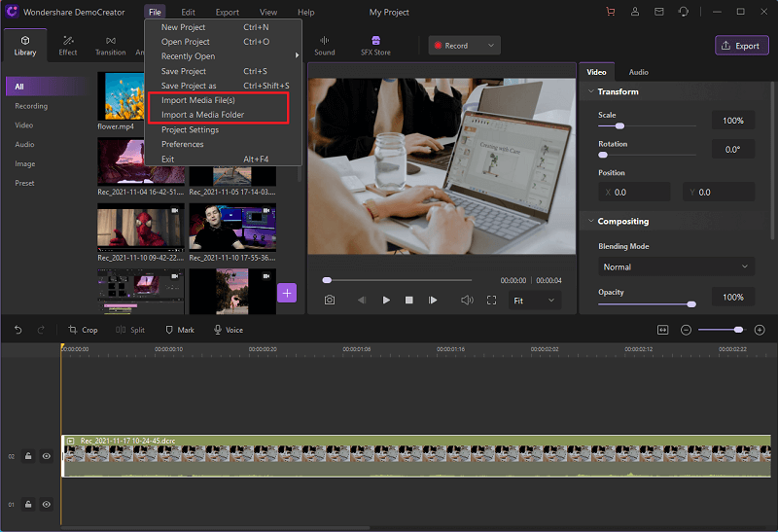Take a snapshot with camera icon
The width and height of the screenshot is (778, 532).
330,301
